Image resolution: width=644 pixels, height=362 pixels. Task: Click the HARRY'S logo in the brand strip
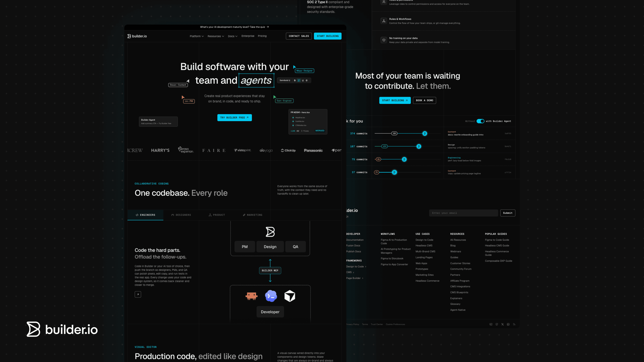pos(160,150)
